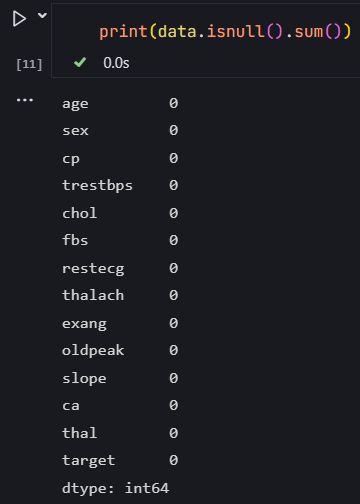Run the cell with the play icon

pyautogui.click(x=19, y=19)
